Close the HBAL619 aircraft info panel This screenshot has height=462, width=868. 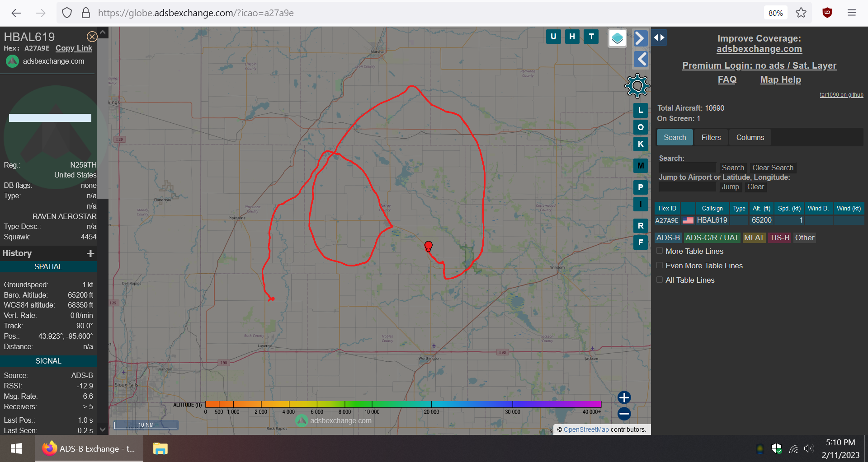tap(92, 37)
